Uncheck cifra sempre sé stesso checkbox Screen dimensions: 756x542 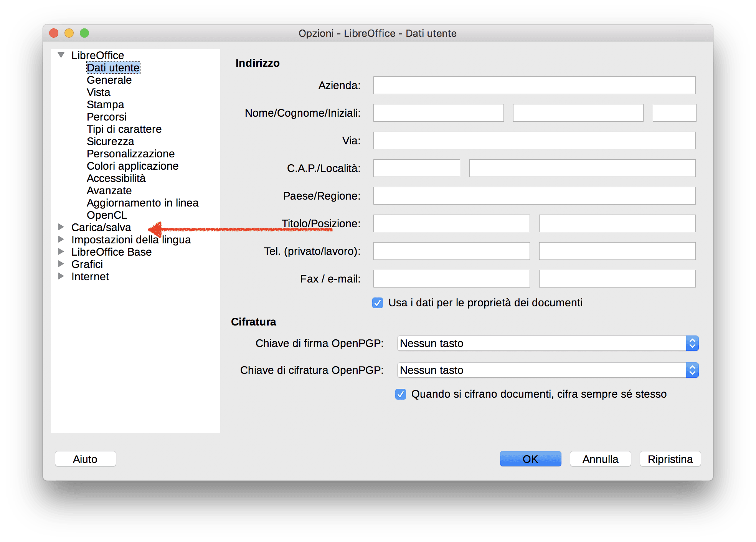(x=401, y=394)
